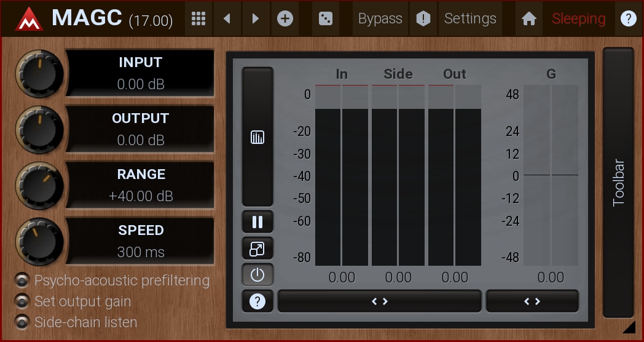The height and width of the screenshot is (342, 644).
Task: Expand the level meters width arrows
Action: pos(379,301)
